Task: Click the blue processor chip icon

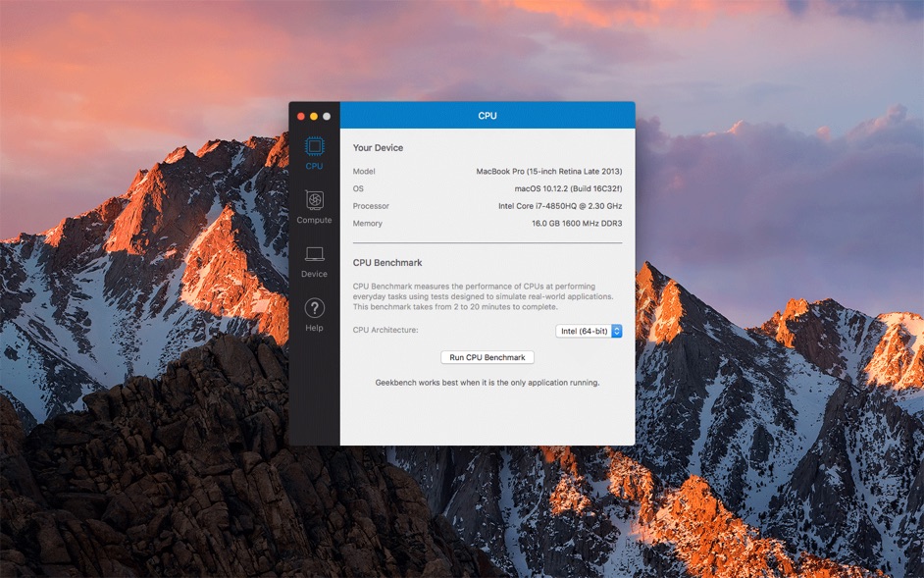Action: (314, 147)
